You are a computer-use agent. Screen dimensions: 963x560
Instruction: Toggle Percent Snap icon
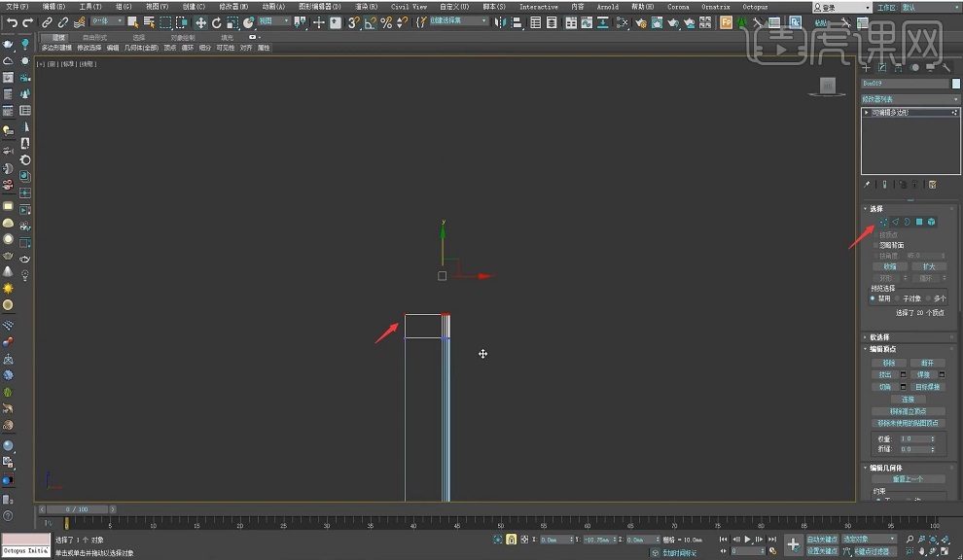pyautogui.click(x=385, y=21)
